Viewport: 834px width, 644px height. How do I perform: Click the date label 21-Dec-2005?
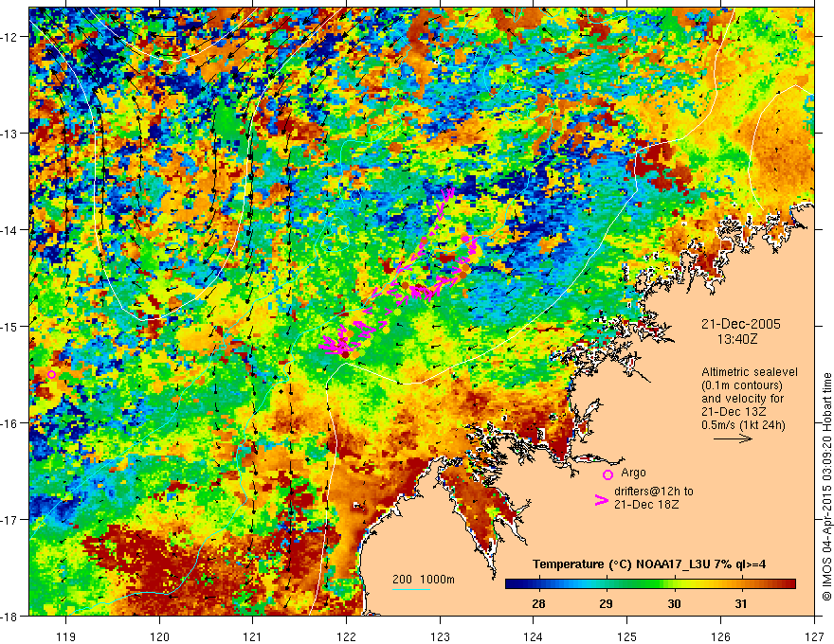[741, 324]
